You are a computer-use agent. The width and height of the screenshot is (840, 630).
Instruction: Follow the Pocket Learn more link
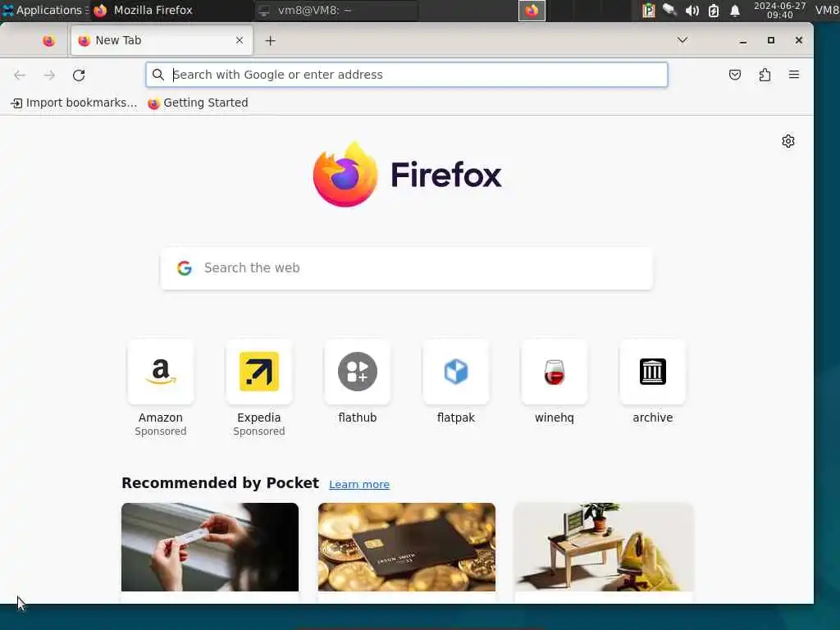click(x=359, y=484)
